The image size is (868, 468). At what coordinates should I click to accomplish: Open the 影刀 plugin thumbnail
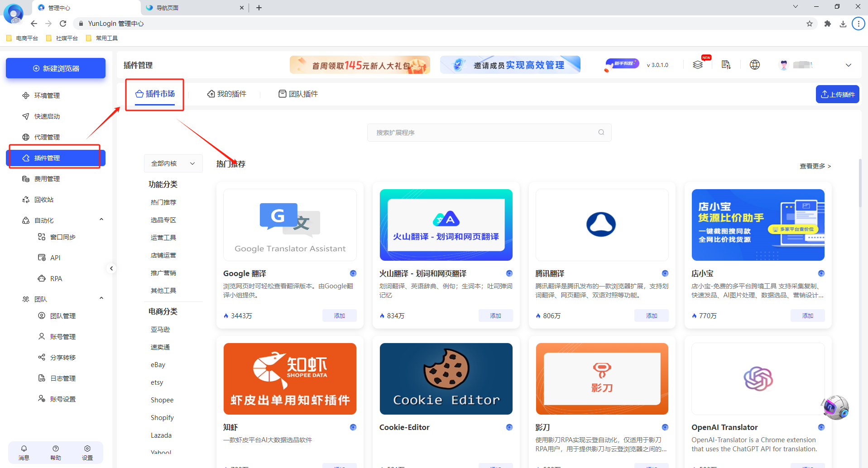click(x=602, y=379)
